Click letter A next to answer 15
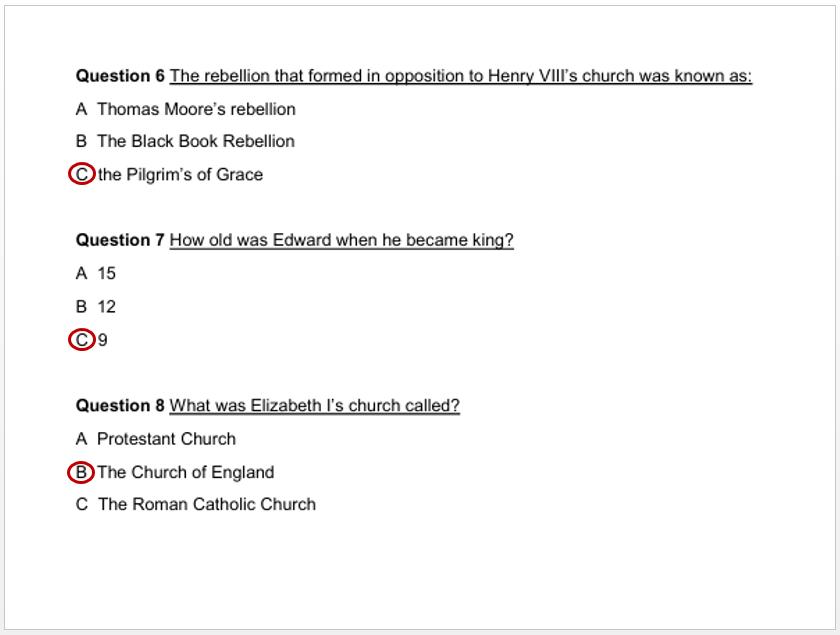This screenshot has width=840, height=635. 82,273
